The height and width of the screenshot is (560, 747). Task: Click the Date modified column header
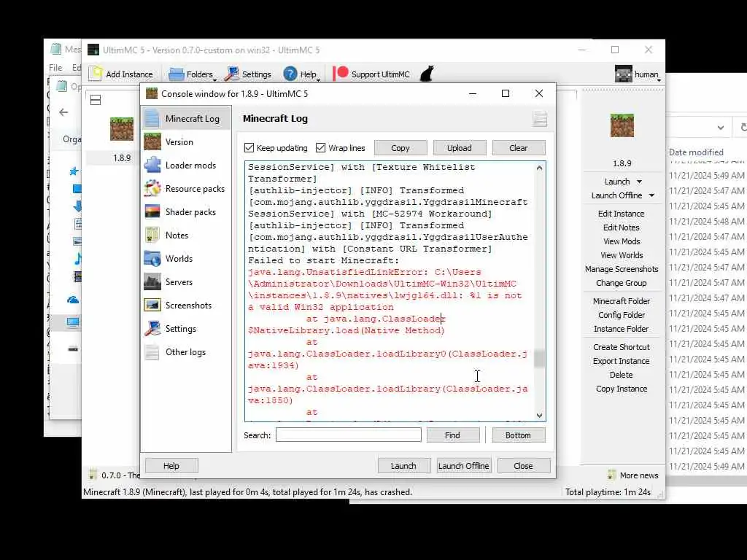click(696, 152)
